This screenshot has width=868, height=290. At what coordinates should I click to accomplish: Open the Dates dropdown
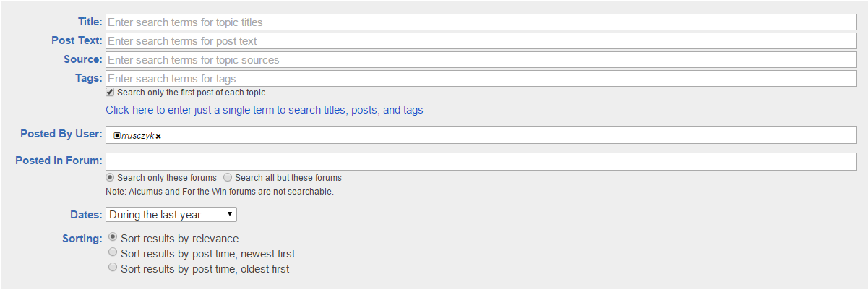tap(171, 215)
